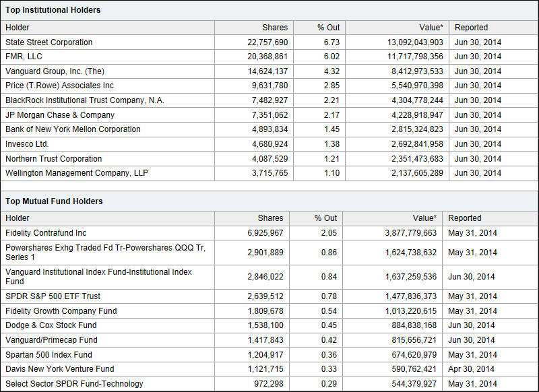Screen dimensions: 539x392
Task: Select Wellington Management Company, LLP
Action: [77, 173]
